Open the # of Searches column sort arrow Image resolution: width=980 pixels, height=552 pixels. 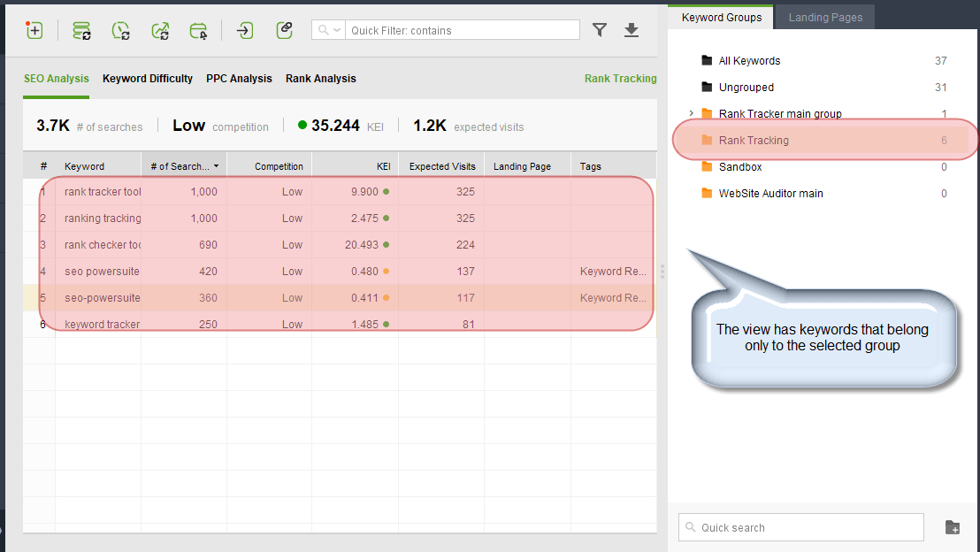click(216, 166)
